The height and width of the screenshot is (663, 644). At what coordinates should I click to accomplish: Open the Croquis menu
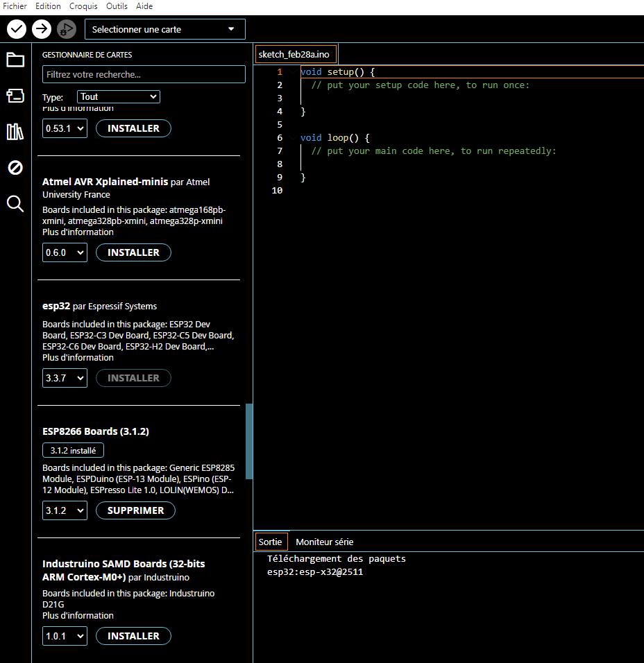pos(83,6)
